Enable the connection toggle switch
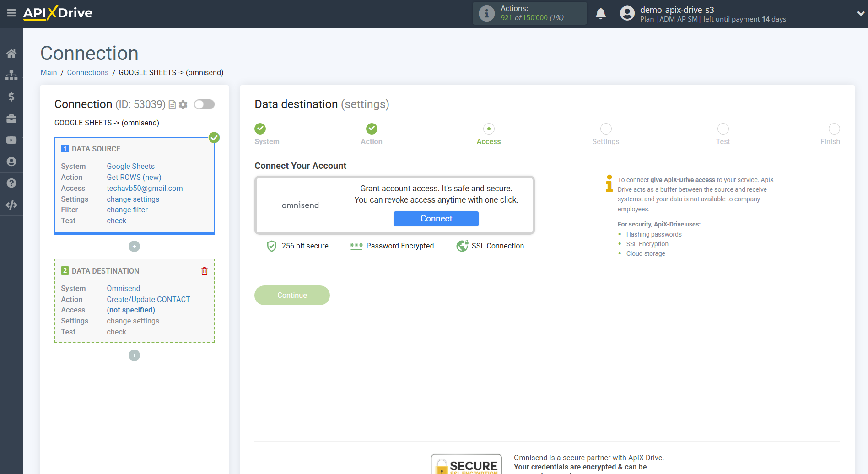This screenshot has width=868, height=474. point(204,104)
